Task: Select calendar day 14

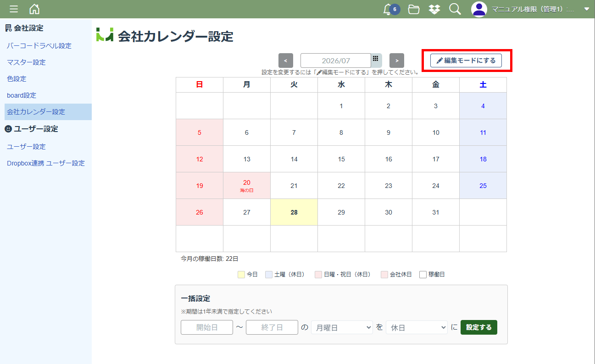Action: coord(294,159)
